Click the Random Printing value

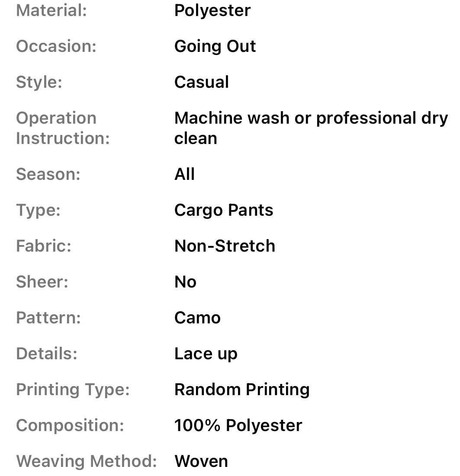pyautogui.click(x=241, y=390)
